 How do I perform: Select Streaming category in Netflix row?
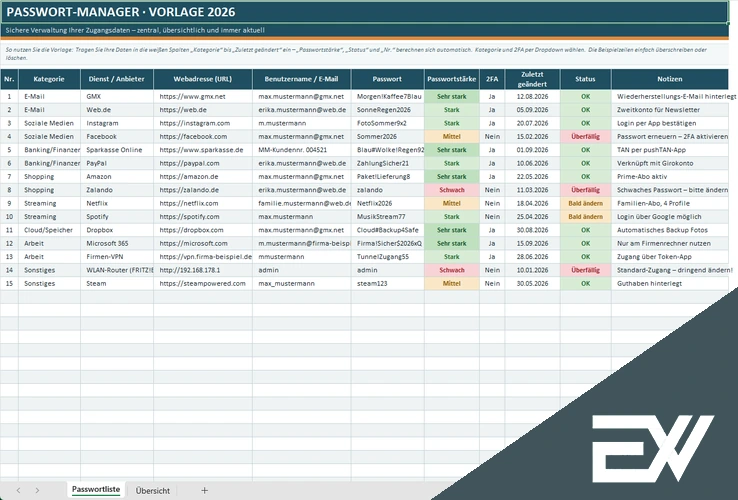49,203
